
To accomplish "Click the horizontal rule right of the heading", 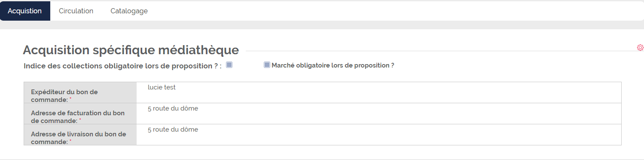I will pos(441,51).
